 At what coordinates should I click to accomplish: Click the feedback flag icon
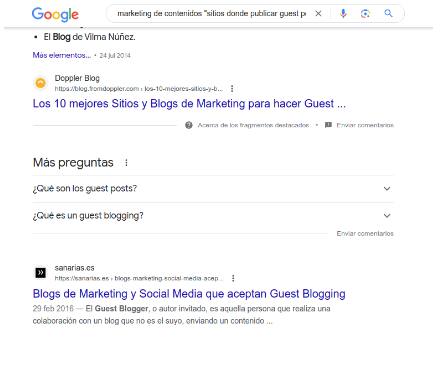point(328,125)
